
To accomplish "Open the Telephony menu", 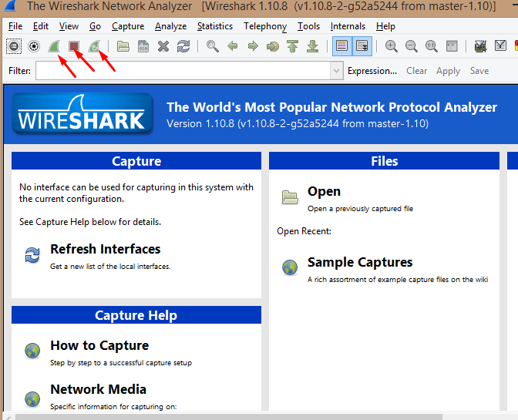I will (265, 26).
